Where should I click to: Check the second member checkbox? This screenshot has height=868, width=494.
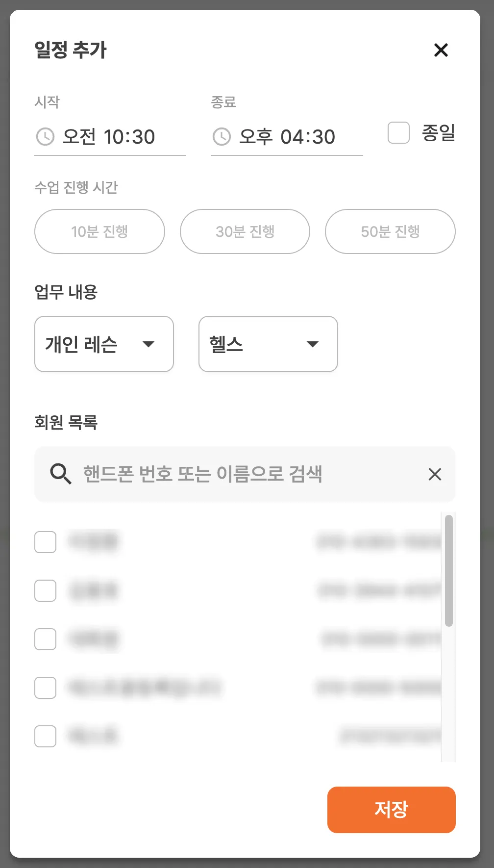tap(46, 590)
